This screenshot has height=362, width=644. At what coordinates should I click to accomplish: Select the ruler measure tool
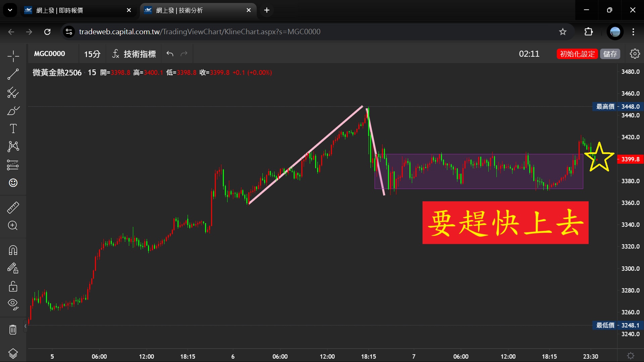13,208
